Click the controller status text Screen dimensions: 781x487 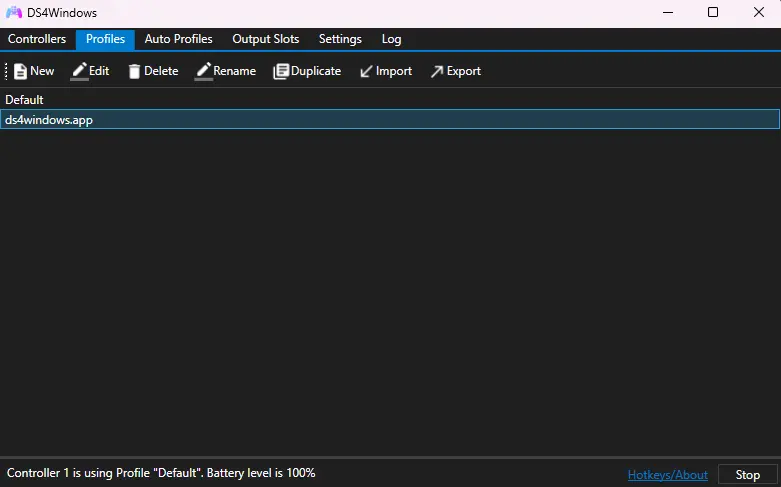coord(161,473)
